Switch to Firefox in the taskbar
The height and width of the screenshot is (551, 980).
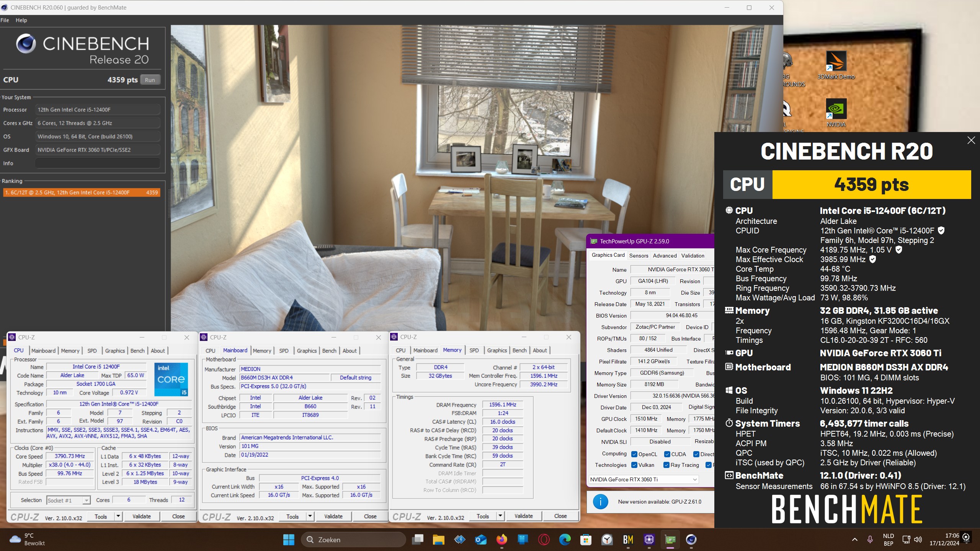point(502,540)
